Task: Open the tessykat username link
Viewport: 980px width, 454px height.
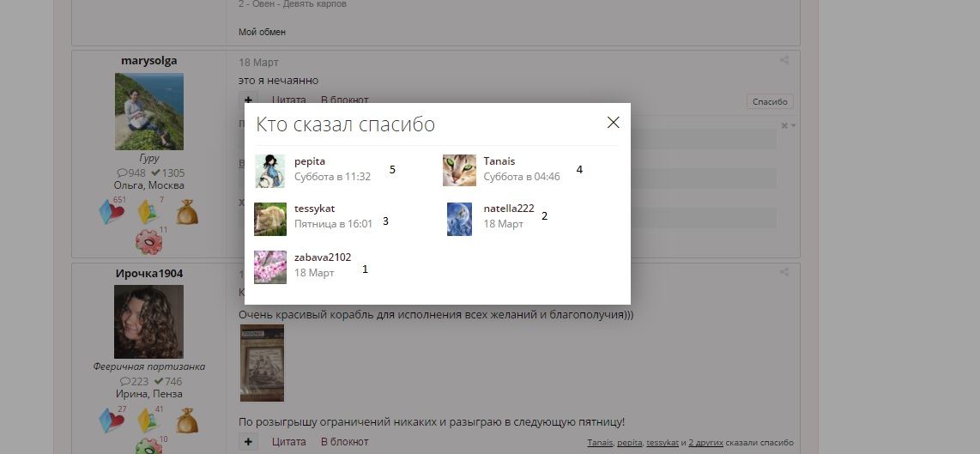Action: [x=314, y=209]
